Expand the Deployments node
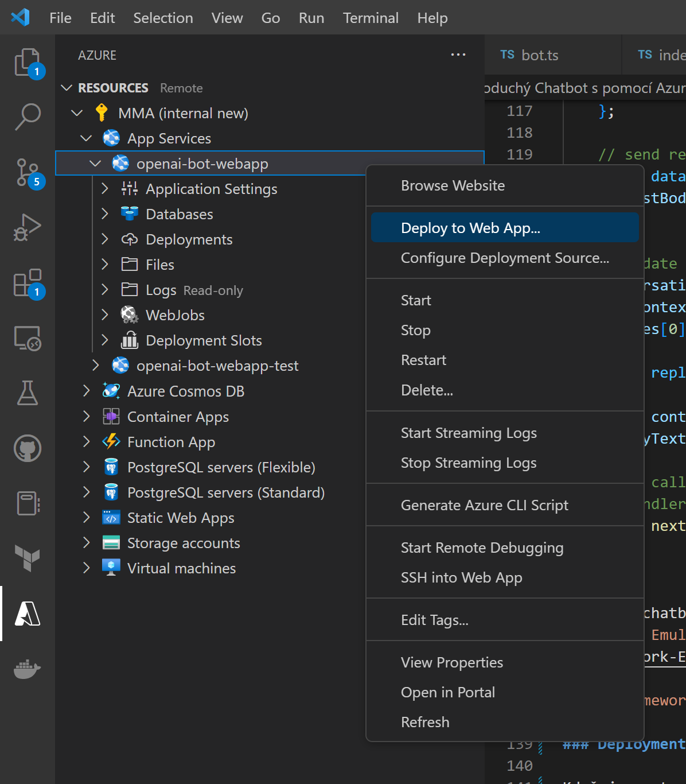This screenshot has width=686, height=784. click(104, 239)
